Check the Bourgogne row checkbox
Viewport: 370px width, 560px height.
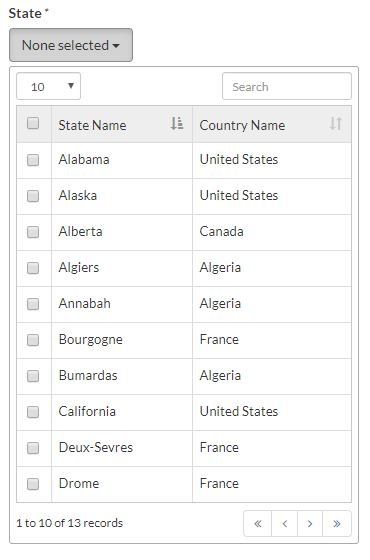pyautogui.click(x=33, y=340)
